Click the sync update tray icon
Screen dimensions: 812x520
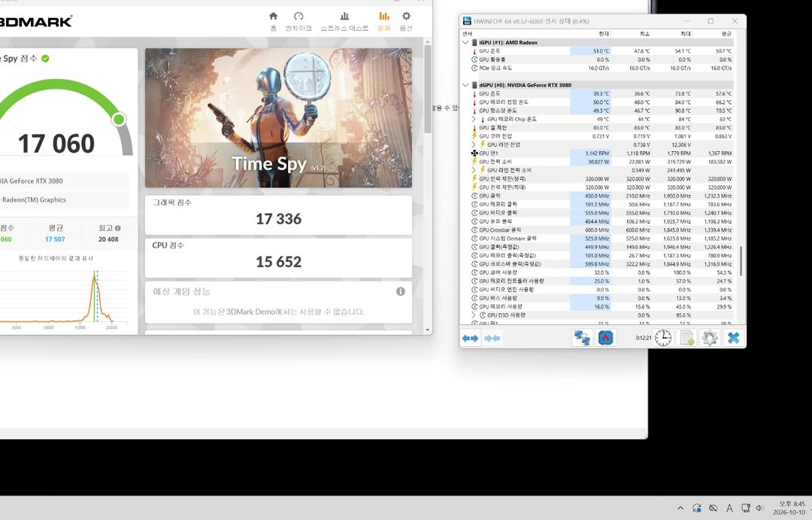tap(697, 508)
